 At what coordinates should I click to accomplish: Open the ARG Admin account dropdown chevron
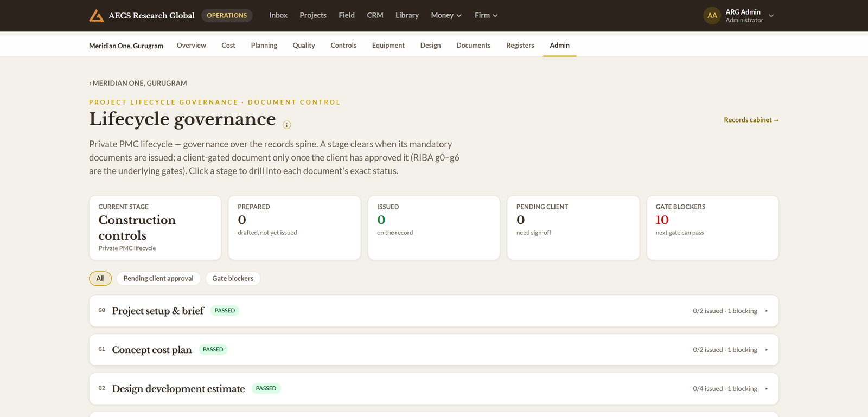click(771, 16)
